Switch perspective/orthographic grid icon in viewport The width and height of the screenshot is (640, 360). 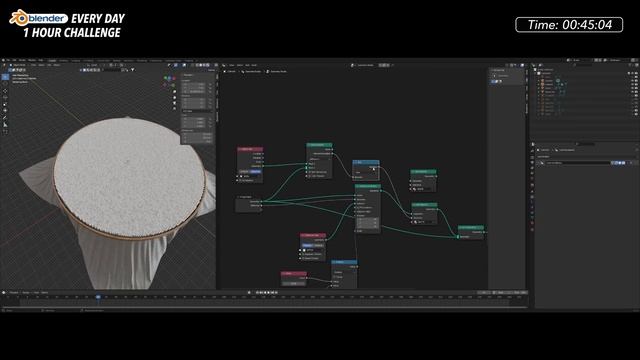click(x=174, y=109)
